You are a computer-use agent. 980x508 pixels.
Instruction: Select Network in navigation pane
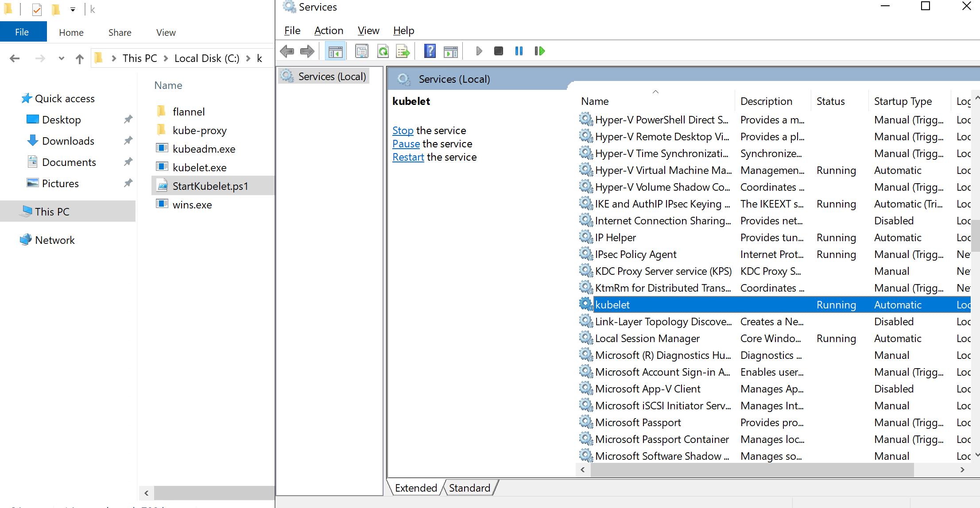tap(47, 240)
